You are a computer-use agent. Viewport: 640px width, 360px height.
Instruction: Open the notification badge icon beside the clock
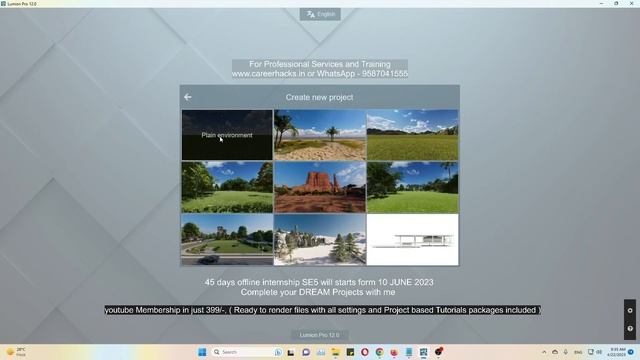(631, 352)
